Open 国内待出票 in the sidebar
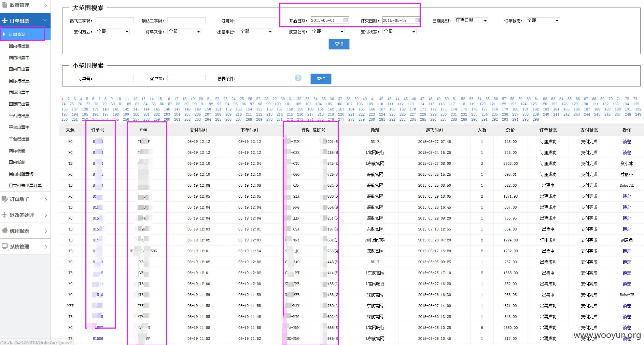Screen dimensions: 644x345 19,46
